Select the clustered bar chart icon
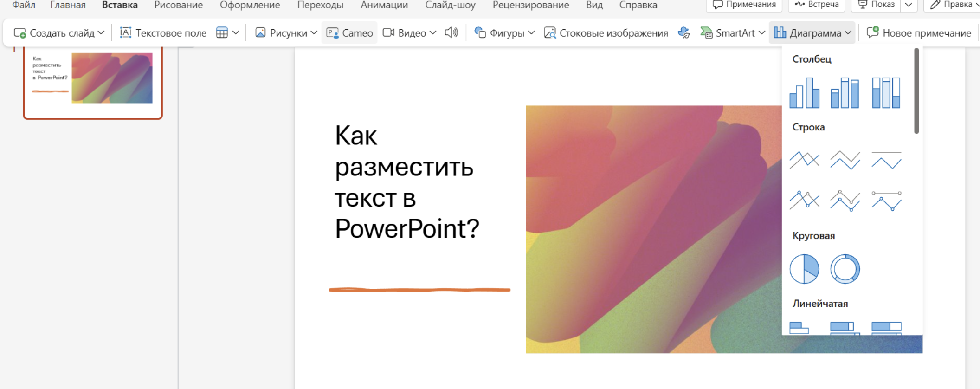The image size is (980, 389). 799,328
